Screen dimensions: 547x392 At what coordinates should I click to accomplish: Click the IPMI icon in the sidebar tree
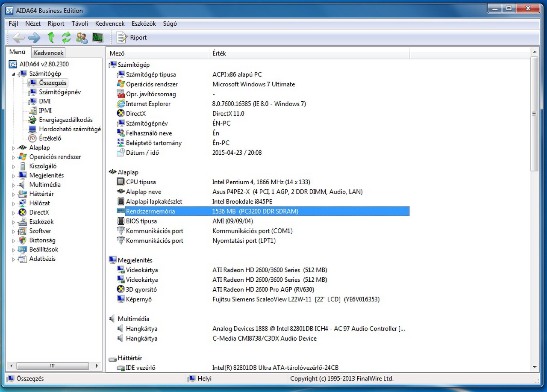click(x=32, y=110)
